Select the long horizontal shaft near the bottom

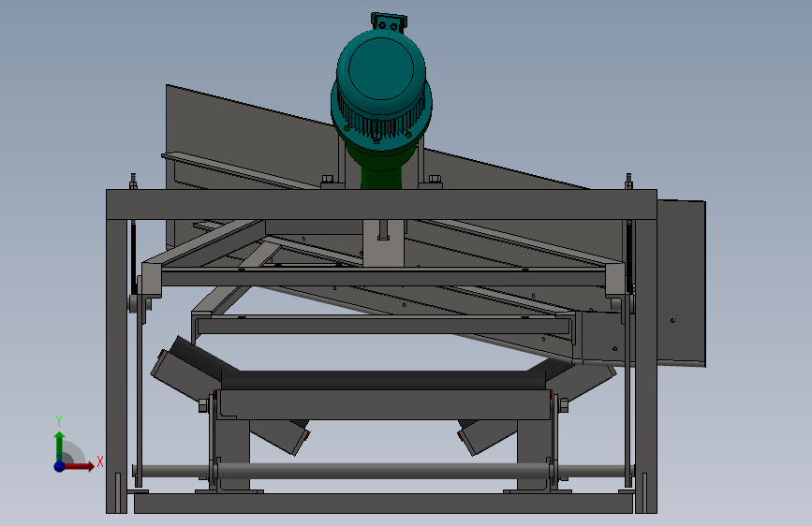tap(383, 471)
